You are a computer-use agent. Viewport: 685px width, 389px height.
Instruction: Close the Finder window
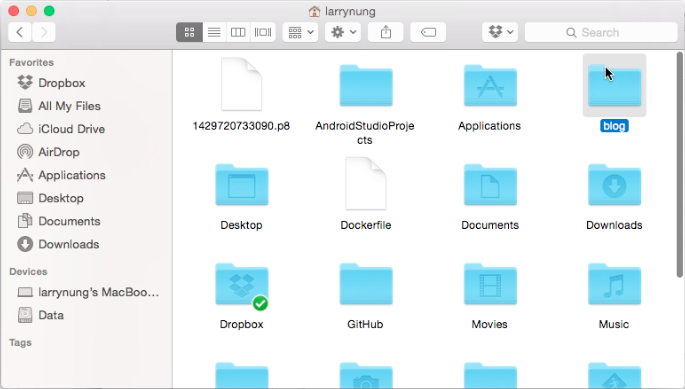14,11
